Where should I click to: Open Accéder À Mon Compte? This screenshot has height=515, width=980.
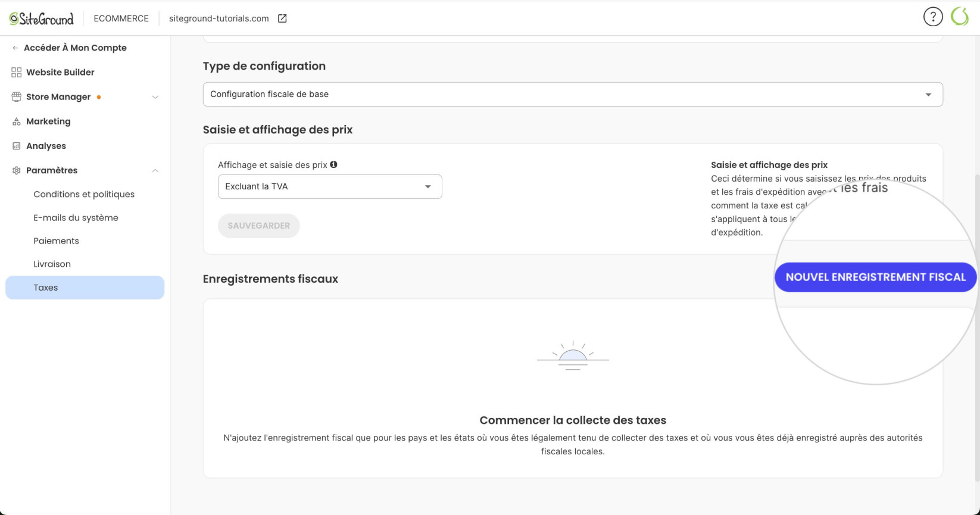[x=75, y=48]
